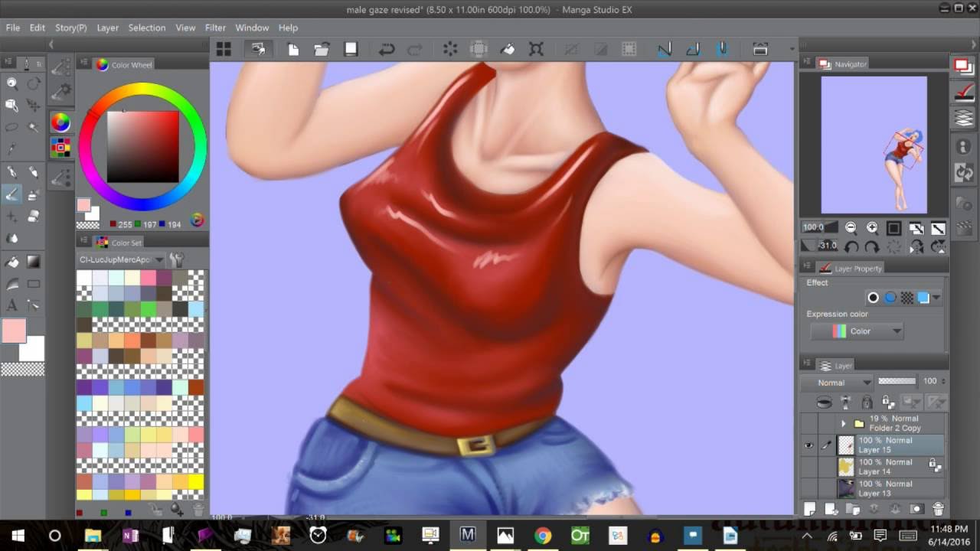Open the Normal blending mode dropdown

tap(836, 382)
